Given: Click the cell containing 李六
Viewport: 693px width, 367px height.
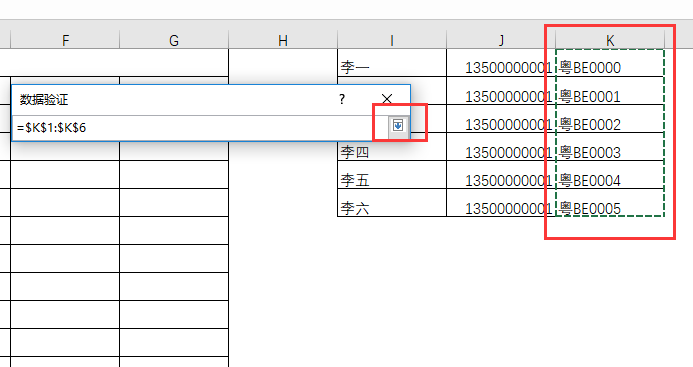Looking at the screenshot, I should coord(392,203).
